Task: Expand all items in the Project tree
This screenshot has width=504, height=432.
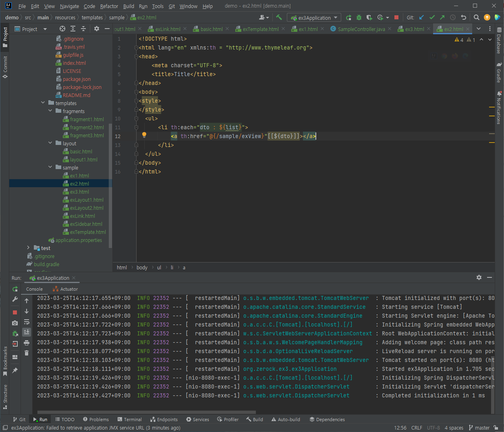Action: (73, 29)
